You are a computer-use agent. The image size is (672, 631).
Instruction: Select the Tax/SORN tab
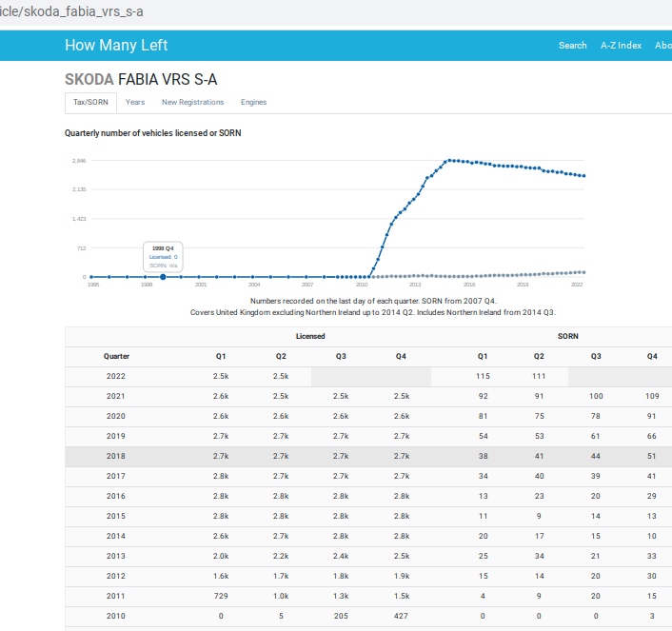90,102
